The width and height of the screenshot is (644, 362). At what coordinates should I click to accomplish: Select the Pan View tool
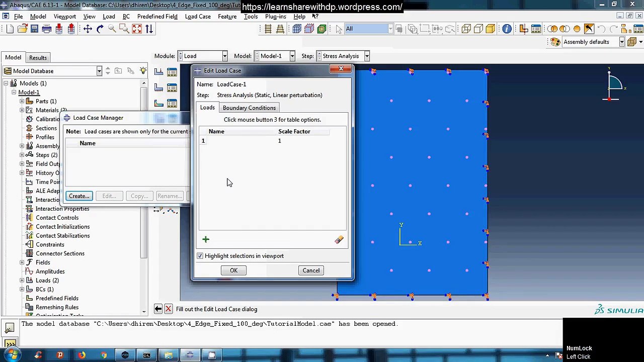tap(88, 29)
